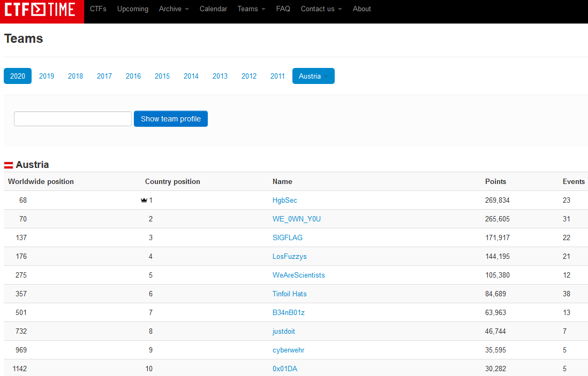Switch to the 2018 year tab
588x376 pixels.
tap(76, 76)
